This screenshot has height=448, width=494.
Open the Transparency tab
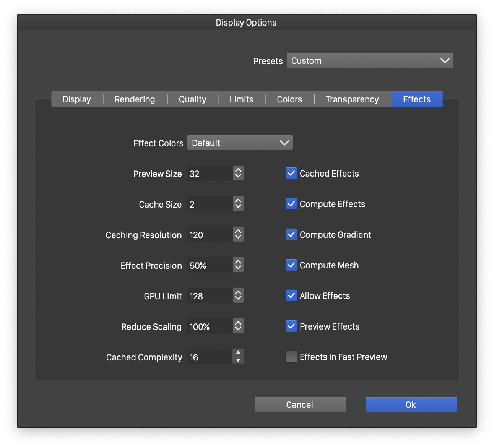pos(352,99)
